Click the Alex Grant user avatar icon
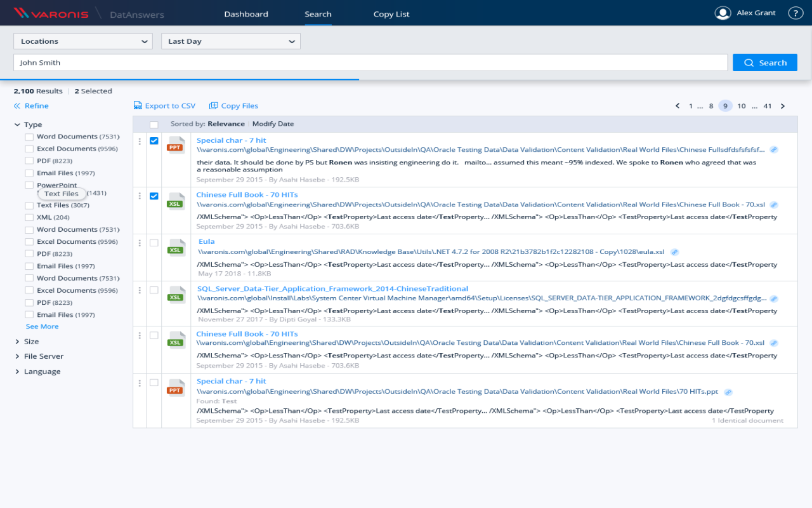 point(723,13)
